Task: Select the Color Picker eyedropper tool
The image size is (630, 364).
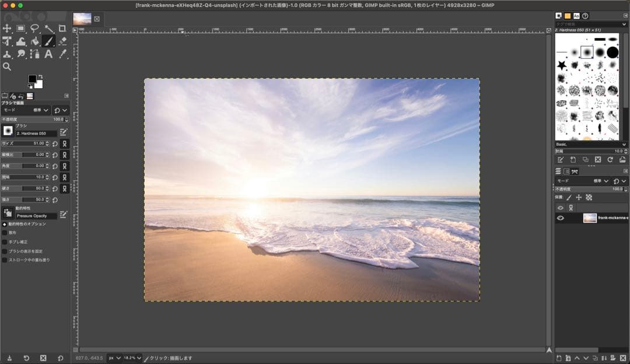Action: [x=62, y=54]
